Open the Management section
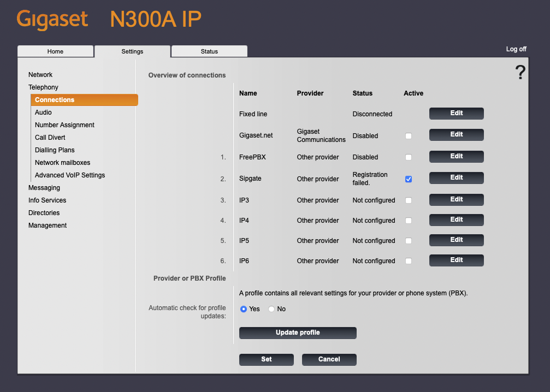550x392 pixels. click(48, 225)
